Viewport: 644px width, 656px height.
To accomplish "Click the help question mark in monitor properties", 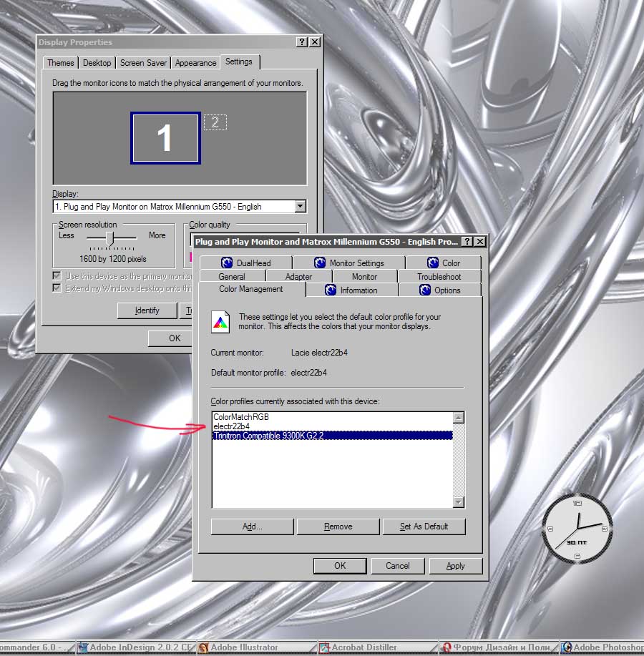I will [x=467, y=241].
